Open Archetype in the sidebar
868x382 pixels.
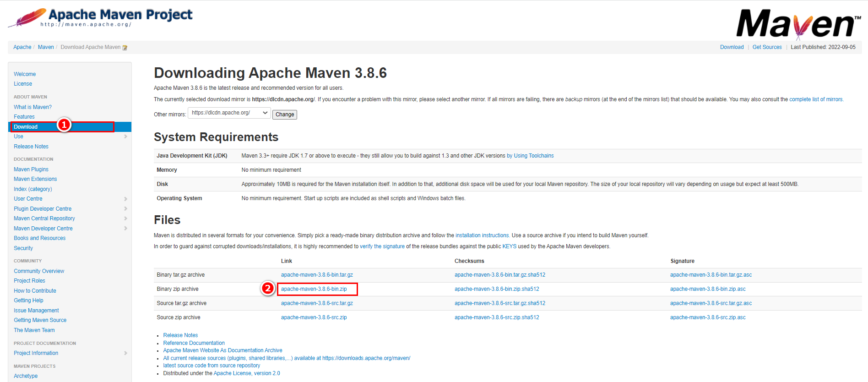[26, 376]
